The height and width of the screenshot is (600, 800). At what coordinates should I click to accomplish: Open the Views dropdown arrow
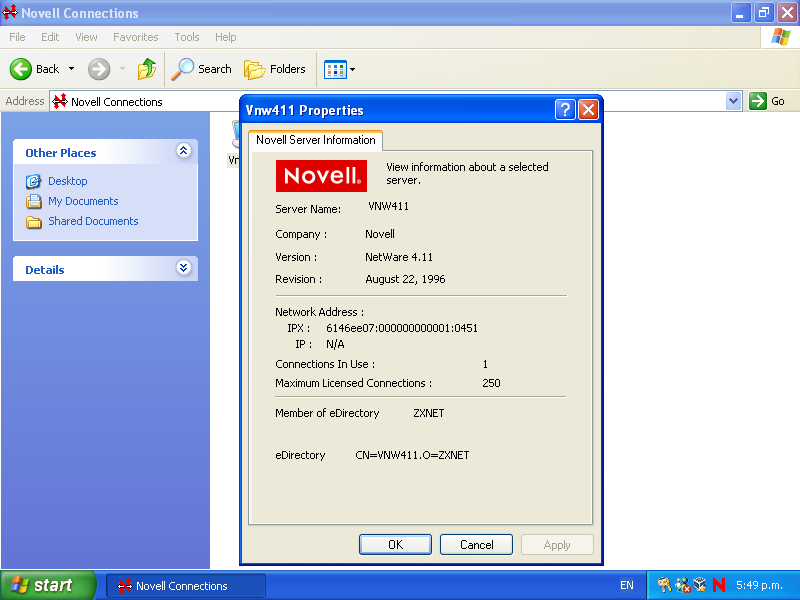[x=353, y=69]
